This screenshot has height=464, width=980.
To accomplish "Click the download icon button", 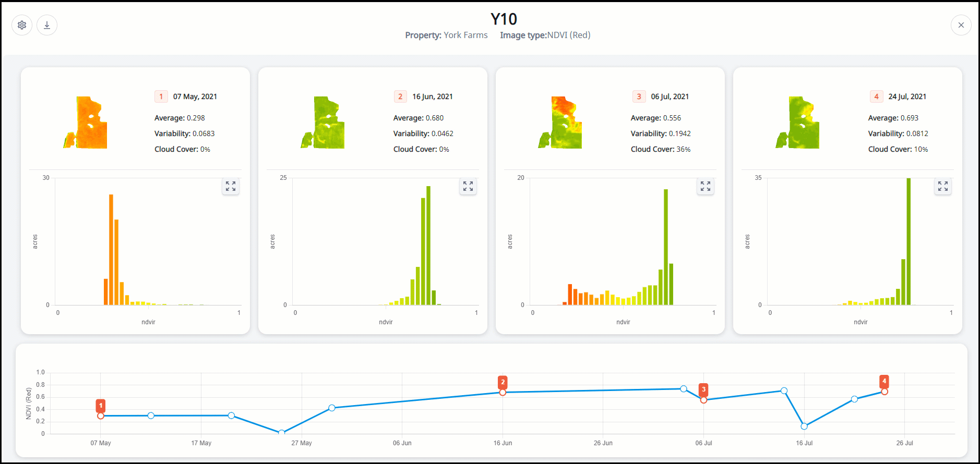I will 47,25.
